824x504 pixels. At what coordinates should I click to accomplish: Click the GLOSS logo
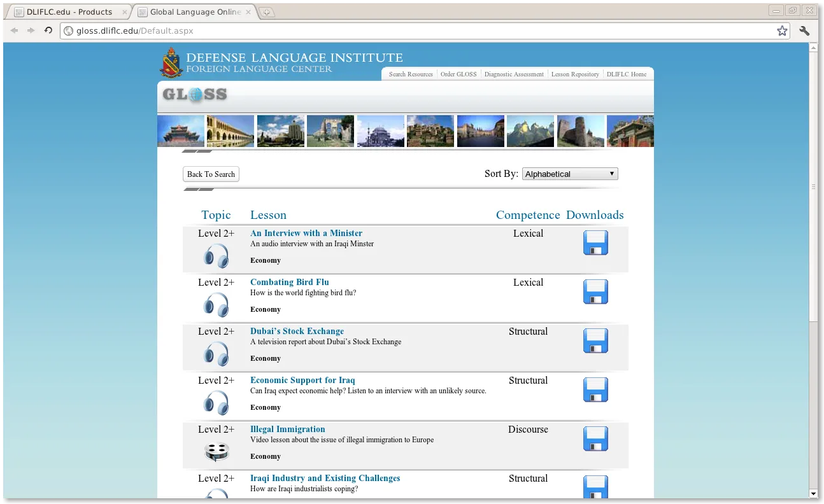(x=195, y=95)
